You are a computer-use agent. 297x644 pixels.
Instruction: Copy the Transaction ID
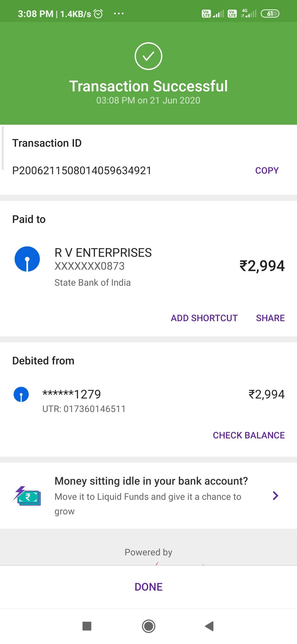pyautogui.click(x=267, y=171)
